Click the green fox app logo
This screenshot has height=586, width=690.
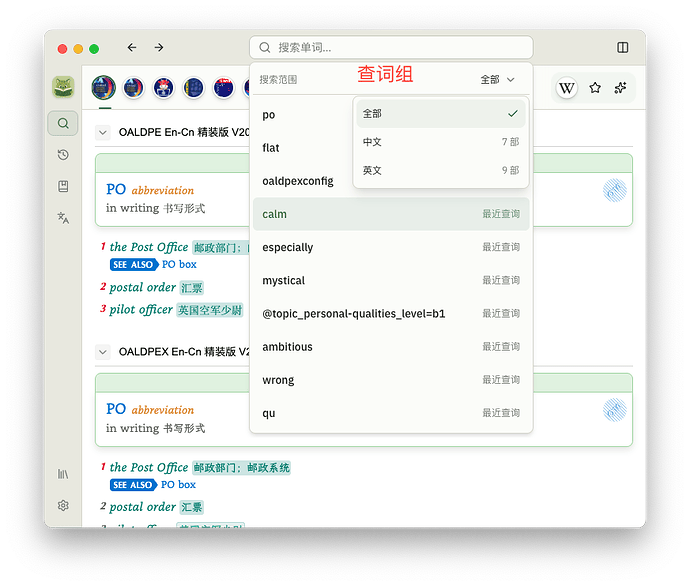point(63,86)
